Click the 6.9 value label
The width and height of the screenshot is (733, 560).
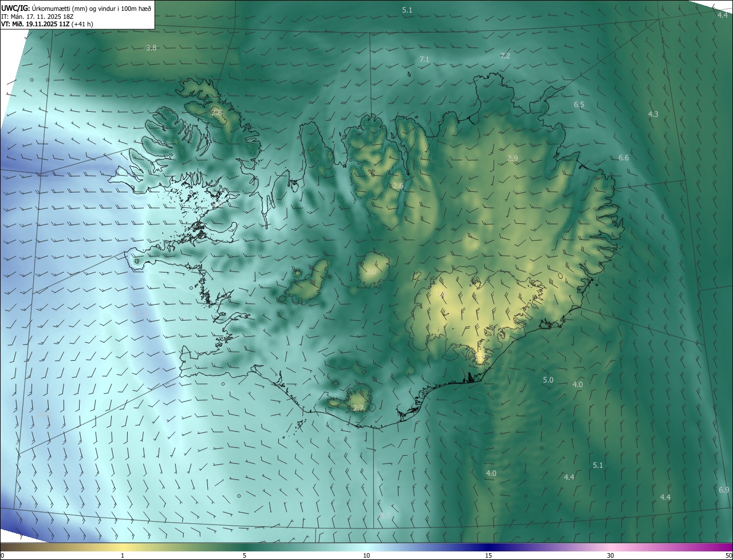click(x=724, y=490)
